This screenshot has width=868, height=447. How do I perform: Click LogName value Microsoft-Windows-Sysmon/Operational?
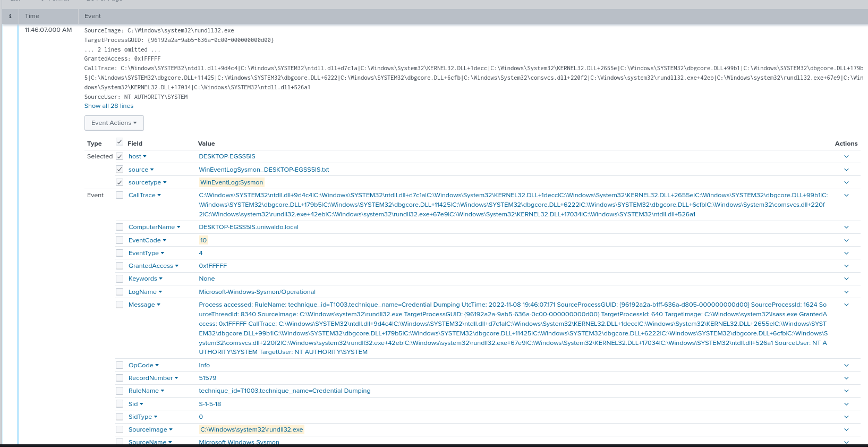[x=257, y=292]
